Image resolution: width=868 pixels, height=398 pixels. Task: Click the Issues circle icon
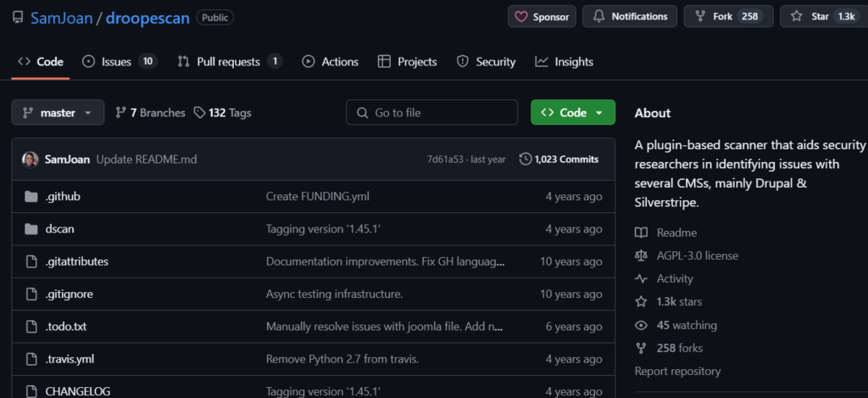click(88, 62)
